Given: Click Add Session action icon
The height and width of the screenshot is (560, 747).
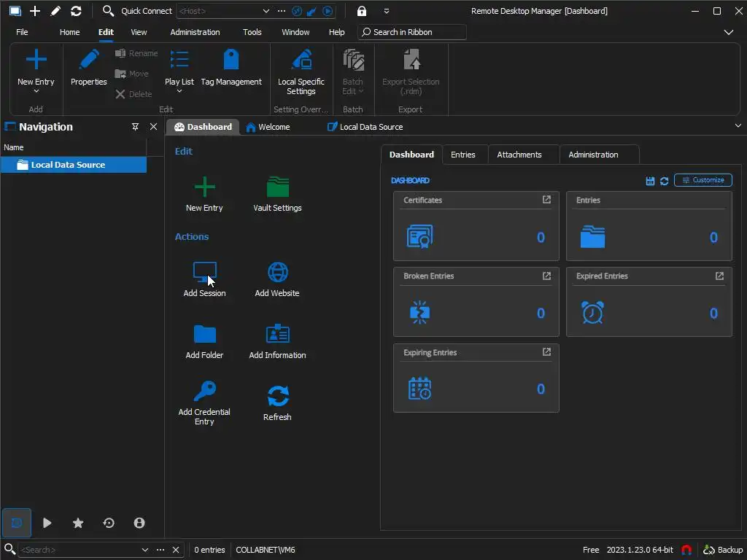Looking at the screenshot, I should click(204, 273).
